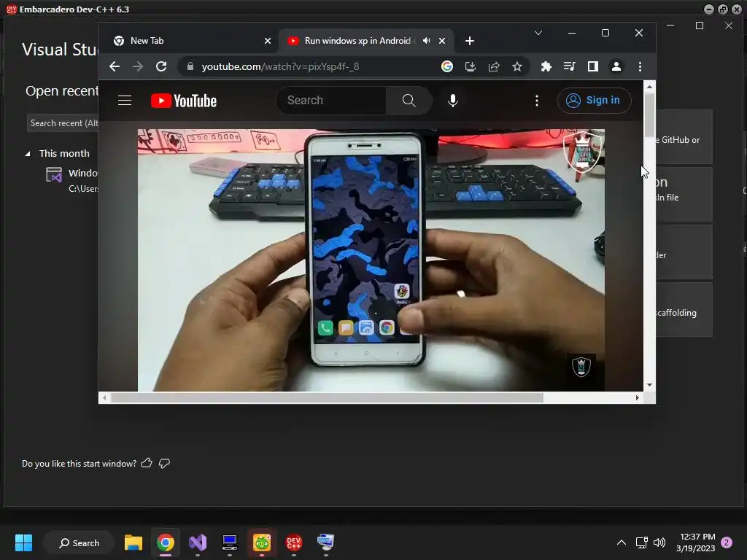This screenshot has width=747, height=560.
Task: Open YouTube settings three-dot menu
Action: tap(536, 101)
